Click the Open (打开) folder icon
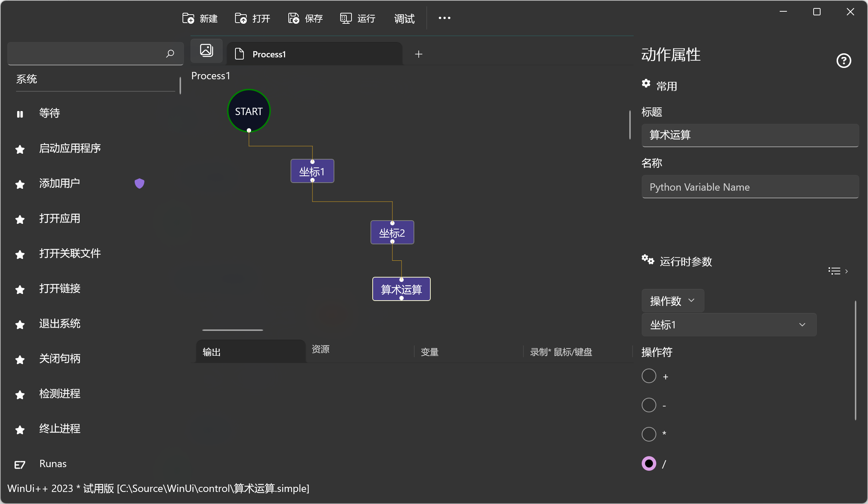 [241, 18]
